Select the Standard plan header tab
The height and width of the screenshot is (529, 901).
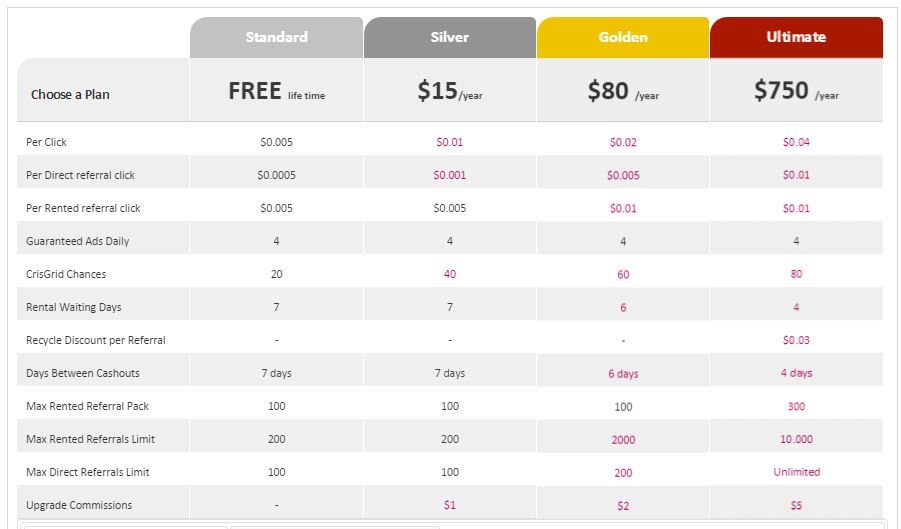pos(276,37)
